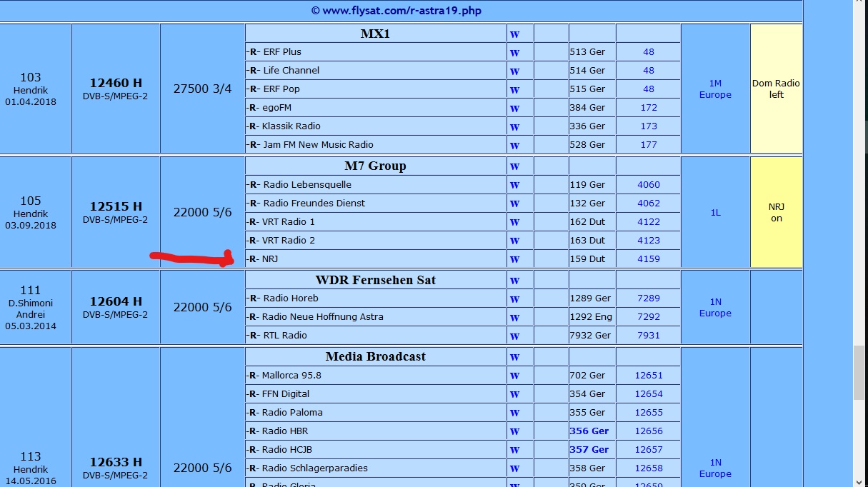Open the W link in NRJ row
The height and width of the screenshot is (487, 868).
tap(514, 259)
